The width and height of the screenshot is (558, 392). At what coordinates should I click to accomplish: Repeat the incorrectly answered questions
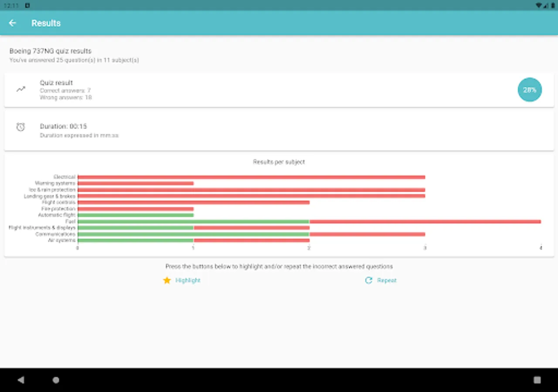coord(381,280)
